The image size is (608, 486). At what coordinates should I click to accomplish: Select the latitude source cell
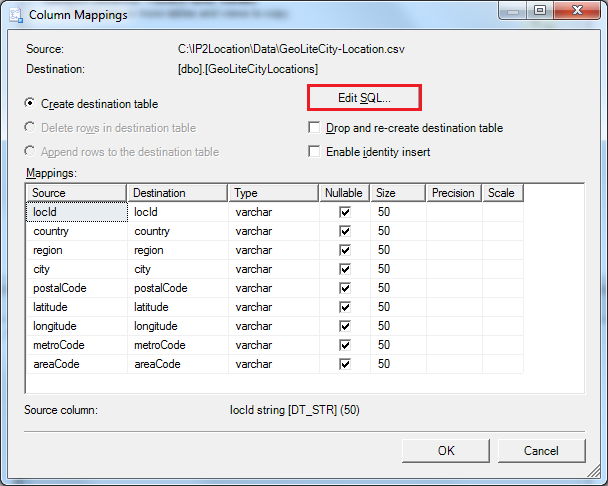point(77,307)
